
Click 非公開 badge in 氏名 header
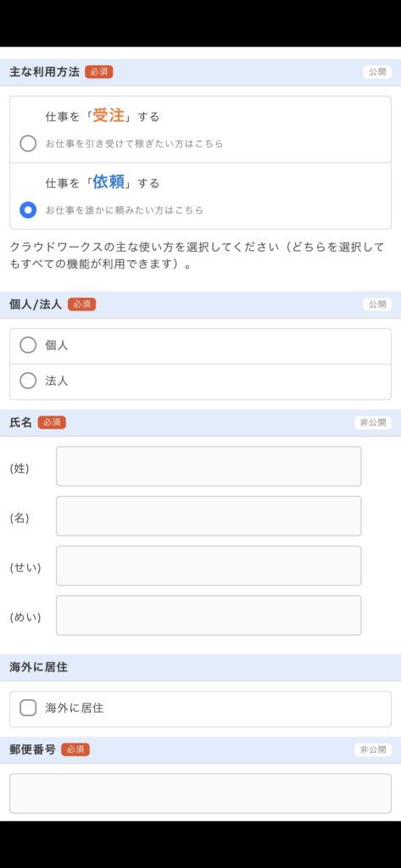tap(373, 423)
